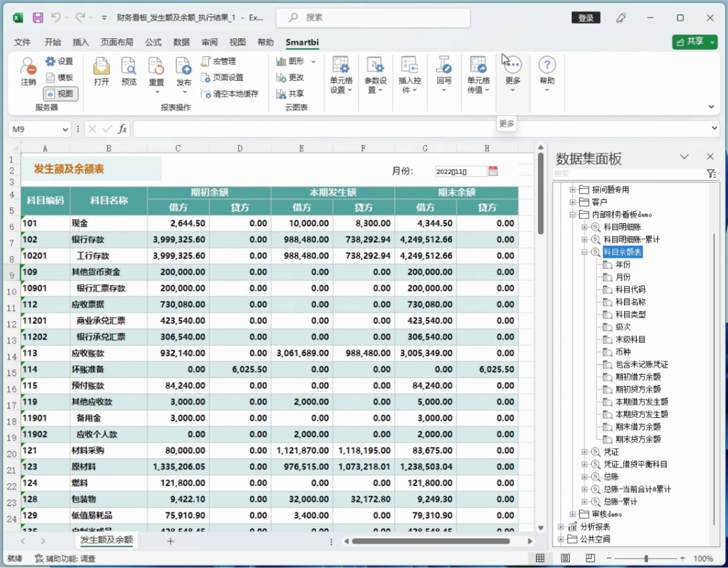This screenshot has width=728, height=568.
Task: Collapse the 科目余额表 dataset node
Action: pos(584,252)
